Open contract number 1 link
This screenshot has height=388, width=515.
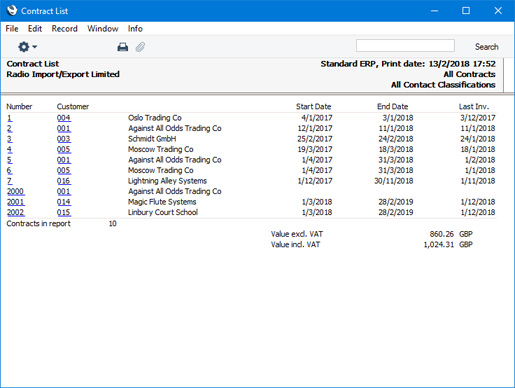[x=10, y=118]
